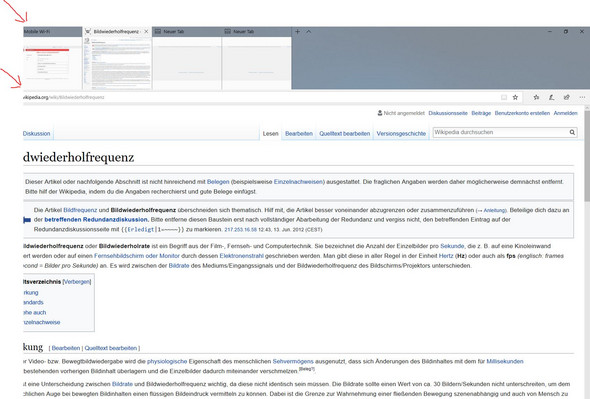Add page to favorites with star icon
This screenshot has height=399, width=590.
(x=515, y=97)
